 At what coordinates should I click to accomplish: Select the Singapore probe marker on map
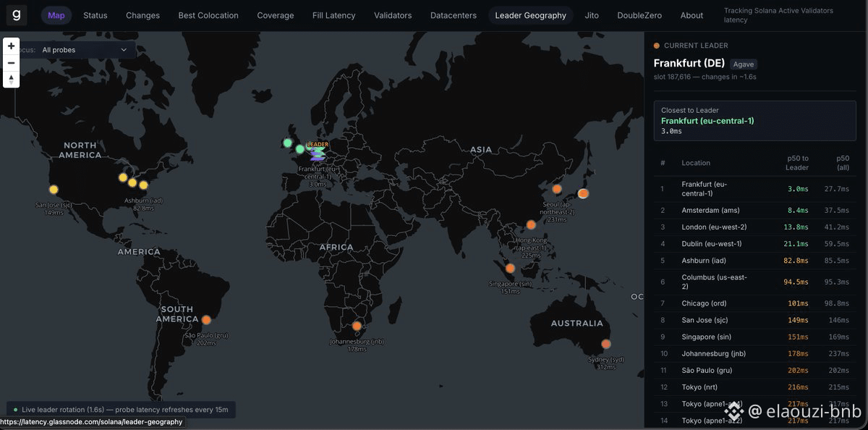(510, 269)
